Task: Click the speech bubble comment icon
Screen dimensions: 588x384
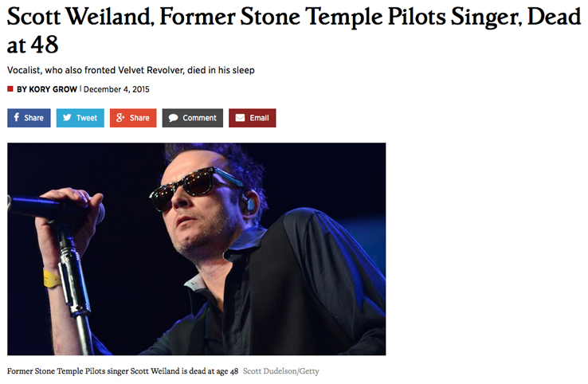Action: (x=173, y=118)
